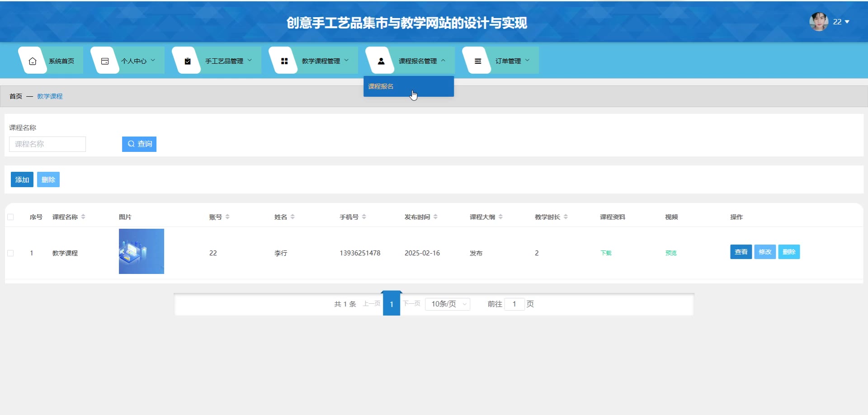This screenshot has width=868, height=415.
Task: Check the row 1 教学课程 checkbox
Action: [x=10, y=253]
